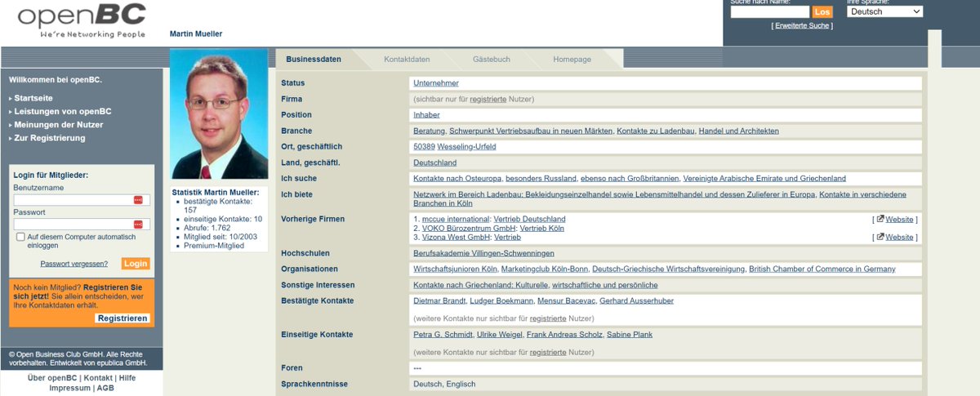980x396 pixels.
Task: Open Marketingclub Köln-Bonn link
Action: (543, 269)
